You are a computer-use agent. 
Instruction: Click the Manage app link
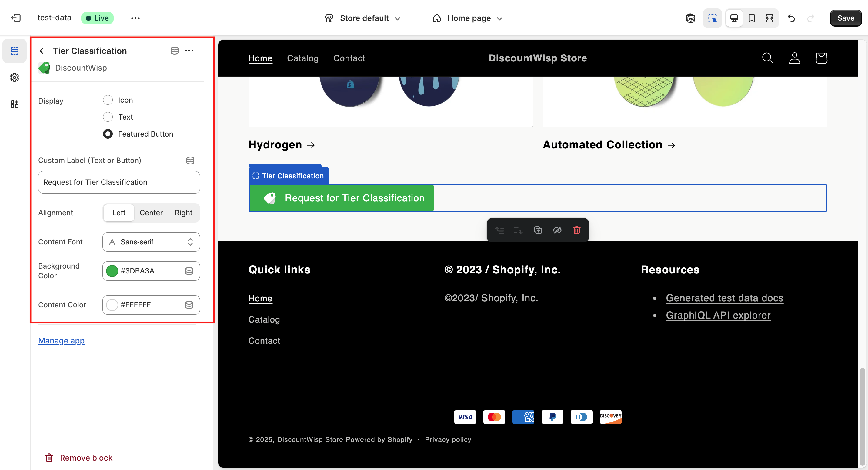(61, 340)
